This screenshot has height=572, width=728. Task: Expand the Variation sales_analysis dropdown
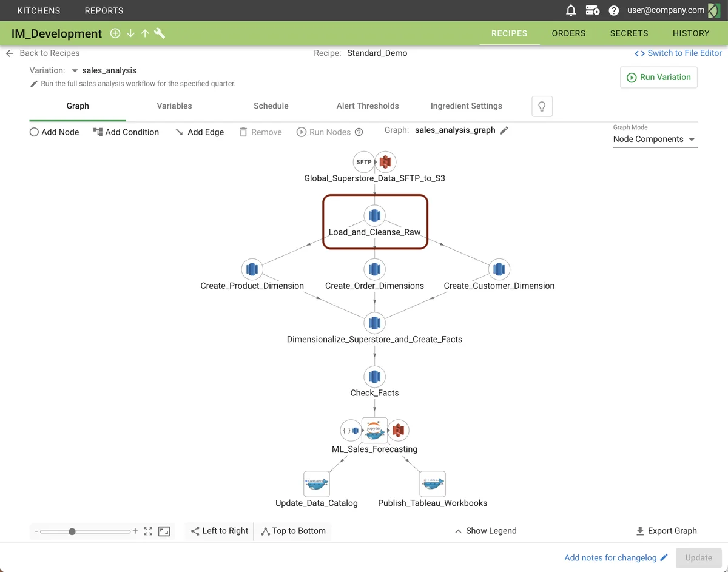tap(75, 71)
